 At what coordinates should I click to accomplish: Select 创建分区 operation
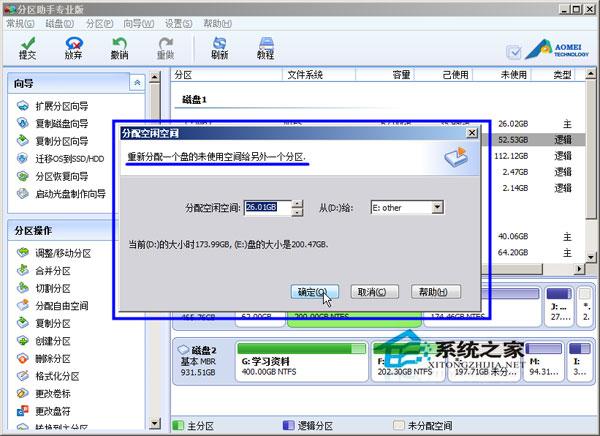(x=44, y=341)
